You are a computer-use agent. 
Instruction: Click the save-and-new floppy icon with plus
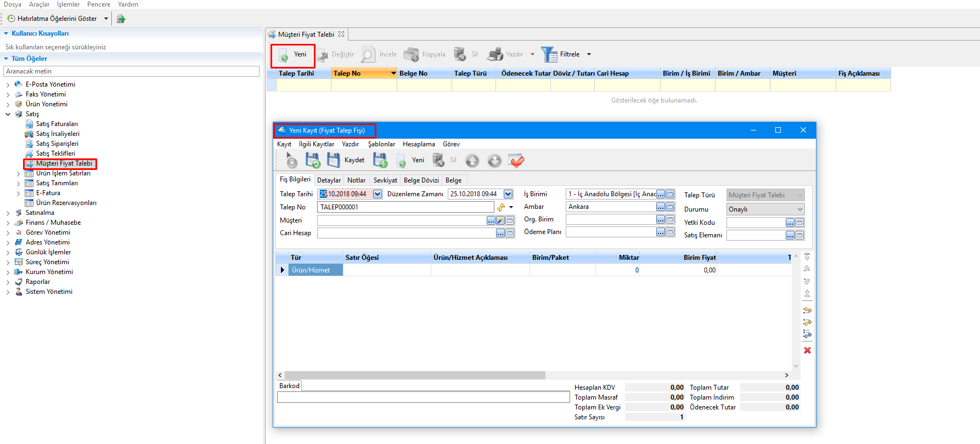(380, 160)
